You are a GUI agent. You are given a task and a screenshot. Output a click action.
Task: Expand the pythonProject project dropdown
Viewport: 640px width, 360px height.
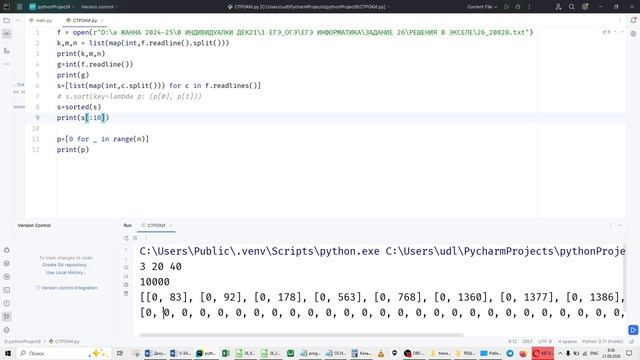coord(51,7)
